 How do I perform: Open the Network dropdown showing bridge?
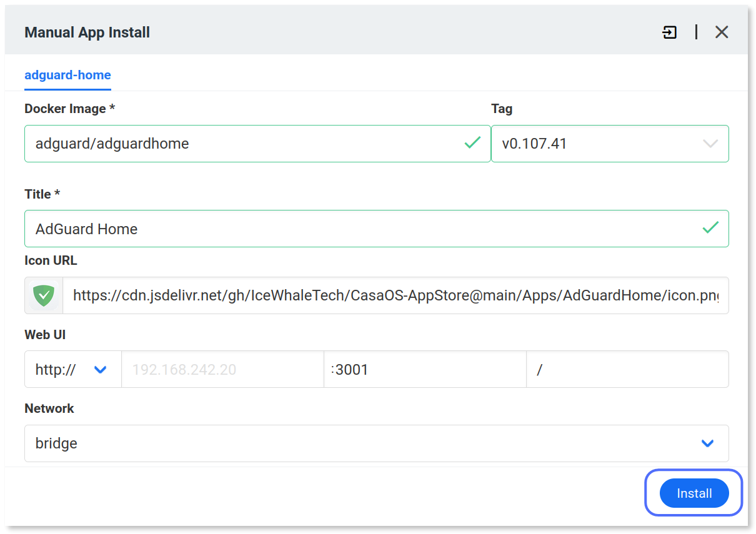click(x=376, y=443)
